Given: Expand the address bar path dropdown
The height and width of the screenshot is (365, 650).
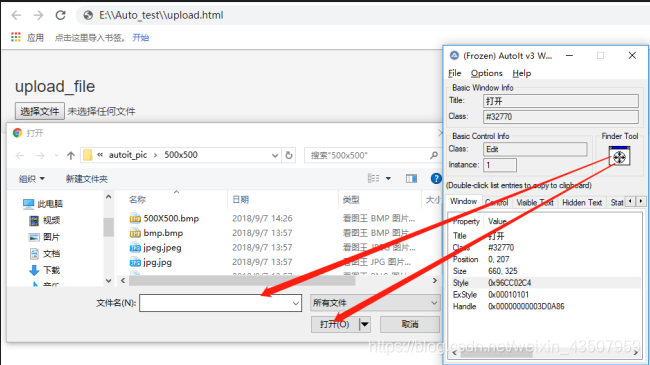Looking at the screenshot, I should click(x=275, y=156).
